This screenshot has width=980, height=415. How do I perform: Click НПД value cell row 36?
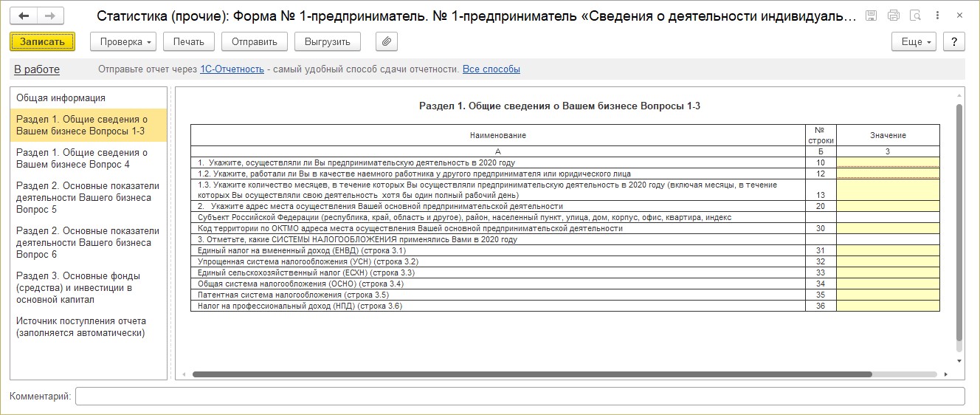tap(888, 306)
